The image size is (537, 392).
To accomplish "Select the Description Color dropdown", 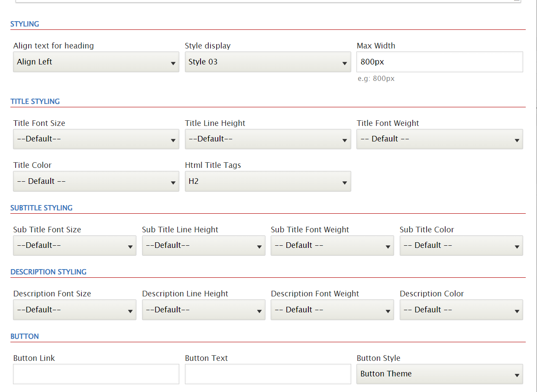I will coord(461,310).
